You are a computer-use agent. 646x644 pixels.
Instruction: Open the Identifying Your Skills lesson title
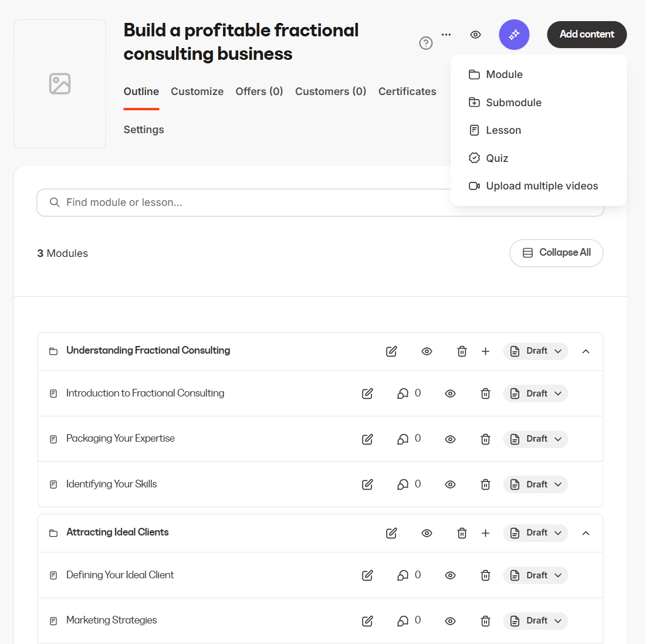click(111, 484)
